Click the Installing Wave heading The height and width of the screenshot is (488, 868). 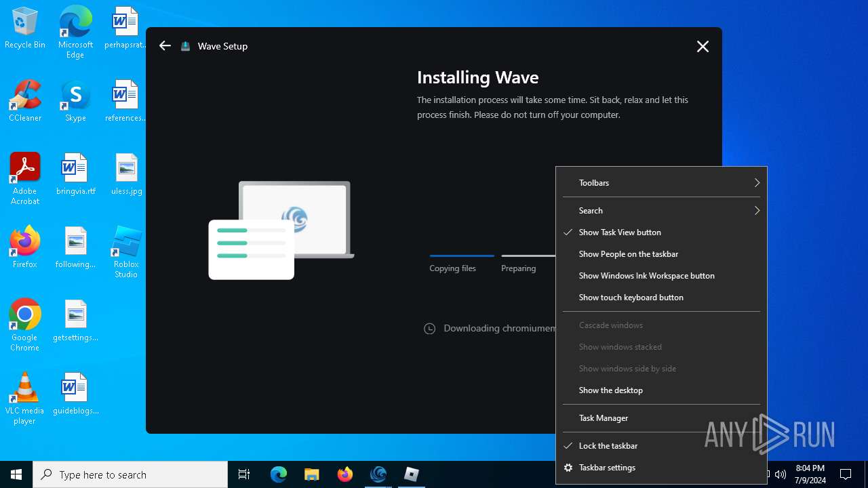tap(477, 77)
